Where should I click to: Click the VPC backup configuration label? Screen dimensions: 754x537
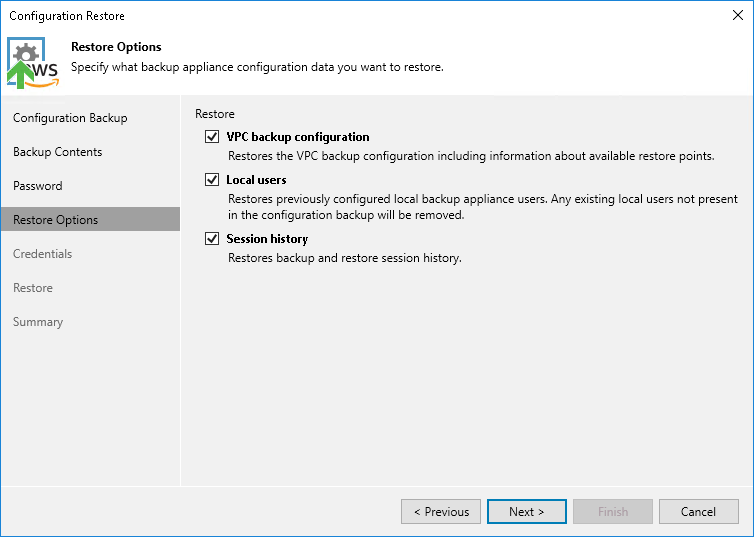pos(298,137)
